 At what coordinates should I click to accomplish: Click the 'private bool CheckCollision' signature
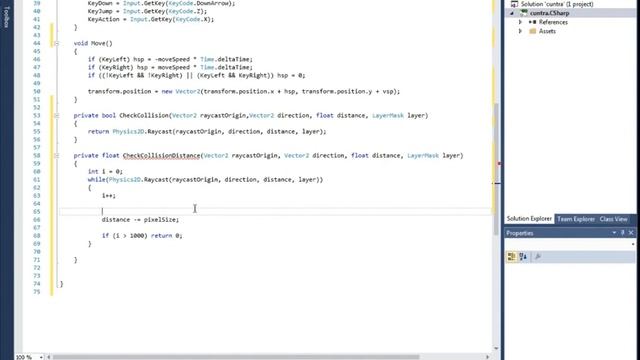coord(251,116)
